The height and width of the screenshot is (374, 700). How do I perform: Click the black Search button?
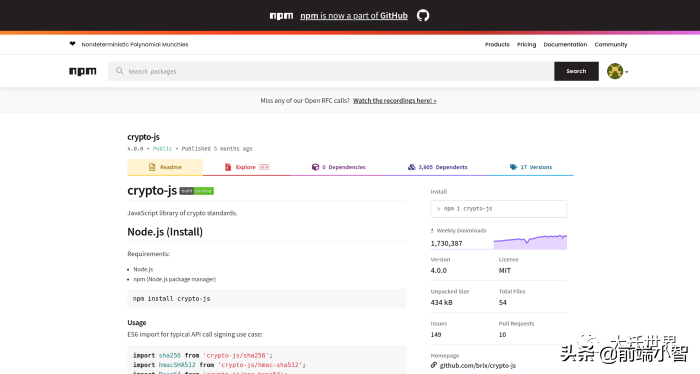click(576, 71)
